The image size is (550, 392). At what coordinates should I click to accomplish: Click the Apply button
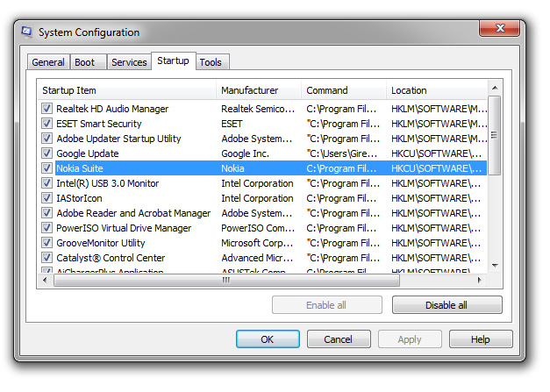410,339
